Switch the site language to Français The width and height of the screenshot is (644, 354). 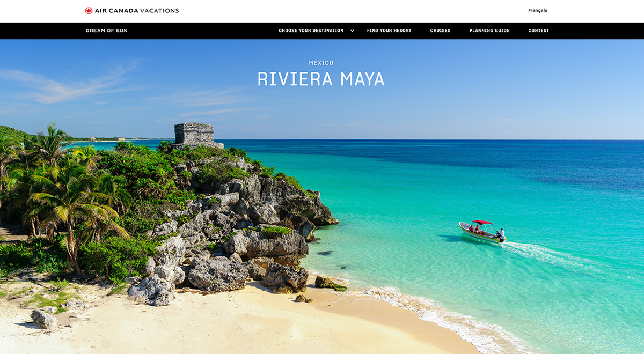pyautogui.click(x=538, y=10)
